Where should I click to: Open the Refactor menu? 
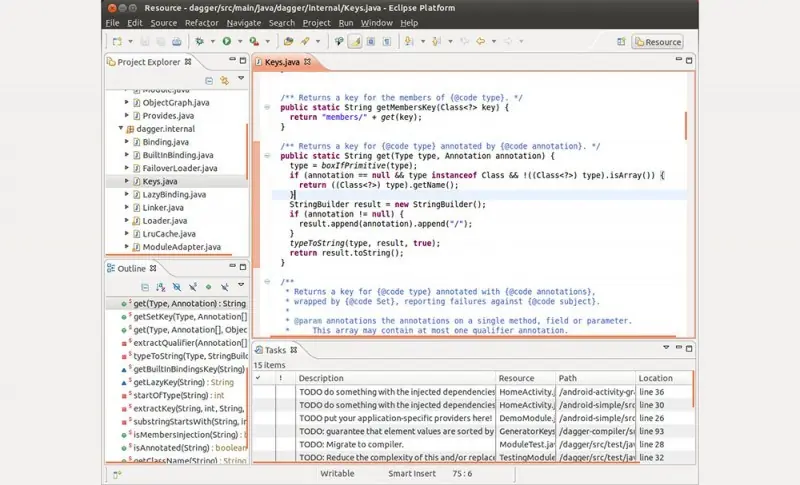point(202,23)
